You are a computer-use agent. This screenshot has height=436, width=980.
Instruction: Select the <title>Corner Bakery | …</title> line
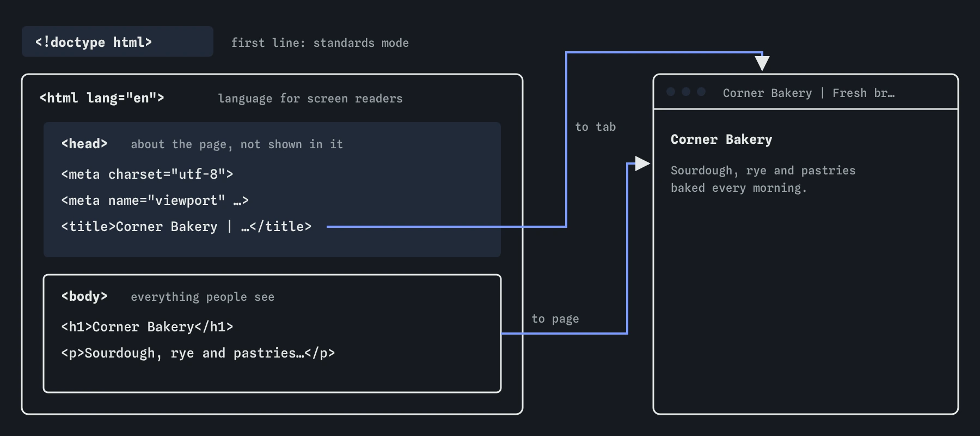click(186, 227)
